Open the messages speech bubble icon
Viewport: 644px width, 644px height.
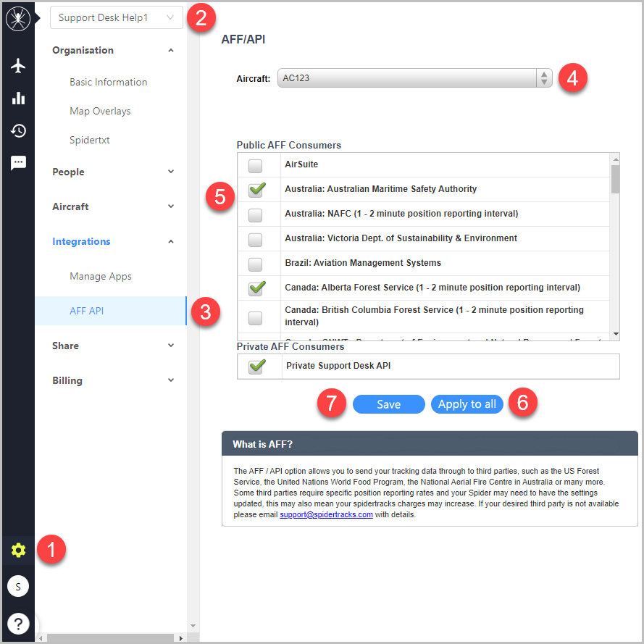click(x=19, y=163)
